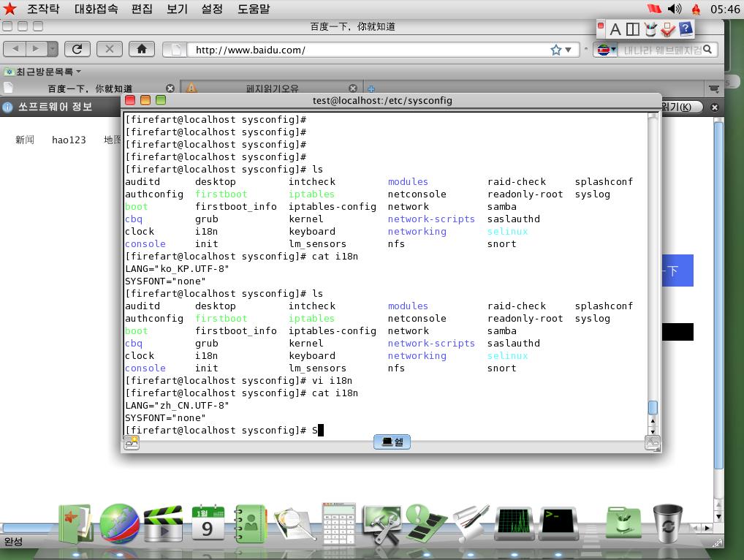Open the calculator from the dock
This screenshot has height=560, width=744.
(x=338, y=522)
